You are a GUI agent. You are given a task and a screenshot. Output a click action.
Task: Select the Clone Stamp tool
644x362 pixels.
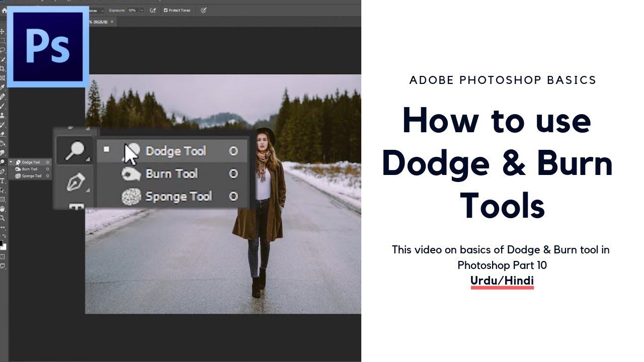point(3,115)
